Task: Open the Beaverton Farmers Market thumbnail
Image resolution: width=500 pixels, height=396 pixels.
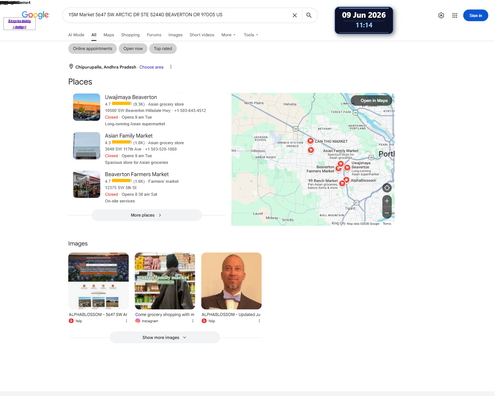Action: click(87, 184)
